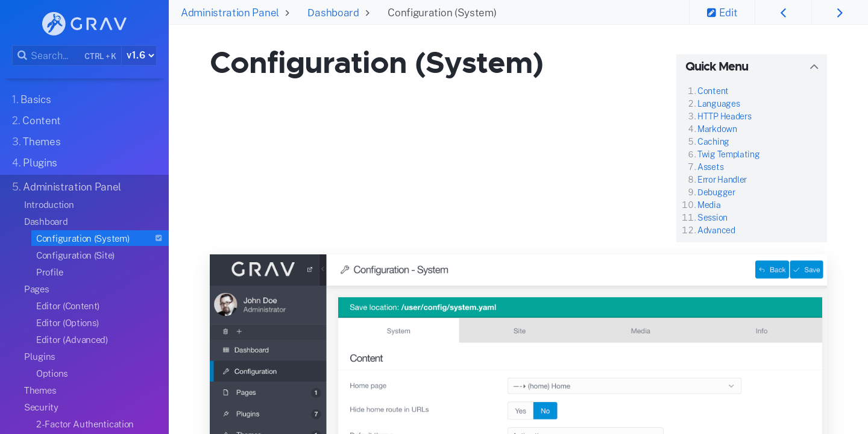Select the Site tab in screenshot

[x=520, y=330]
